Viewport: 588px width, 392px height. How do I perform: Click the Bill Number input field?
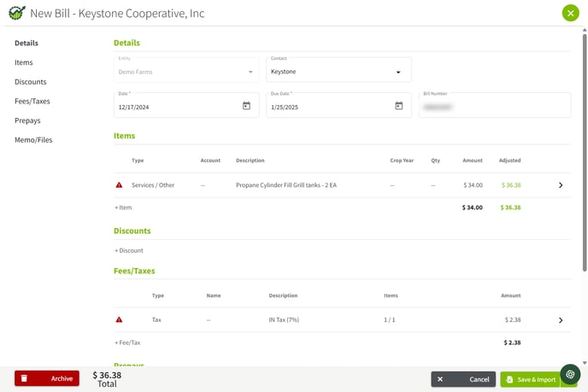pyautogui.click(x=495, y=105)
